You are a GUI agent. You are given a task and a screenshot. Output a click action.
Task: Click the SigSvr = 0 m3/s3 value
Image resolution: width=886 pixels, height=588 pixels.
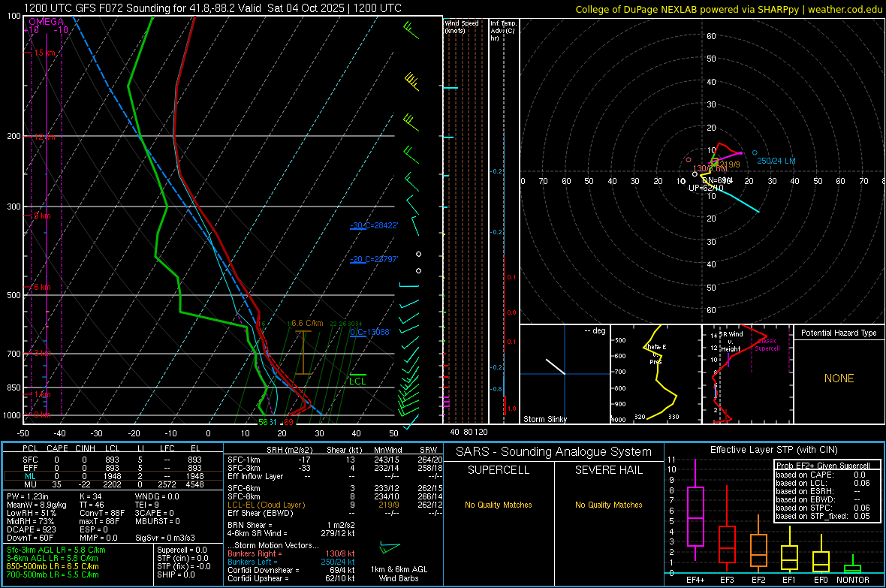coord(165,538)
